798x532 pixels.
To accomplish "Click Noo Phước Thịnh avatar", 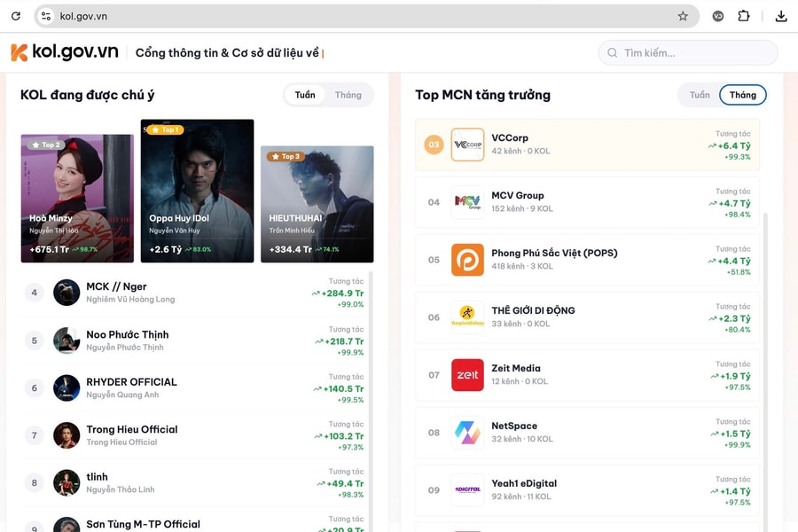I will click(66, 340).
